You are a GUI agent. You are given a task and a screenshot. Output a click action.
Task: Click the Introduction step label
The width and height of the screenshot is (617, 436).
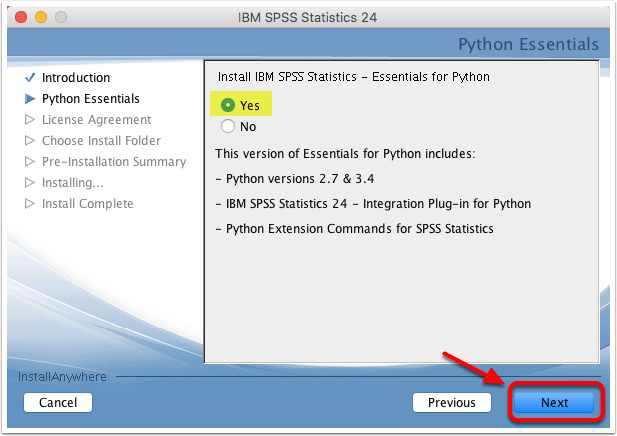76,78
